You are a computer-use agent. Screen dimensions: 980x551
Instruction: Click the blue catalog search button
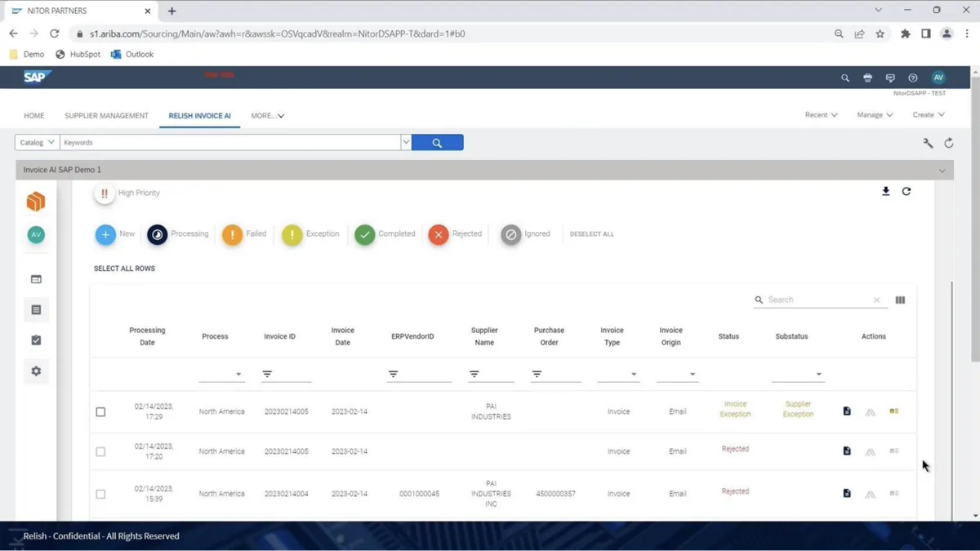[x=437, y=143]
